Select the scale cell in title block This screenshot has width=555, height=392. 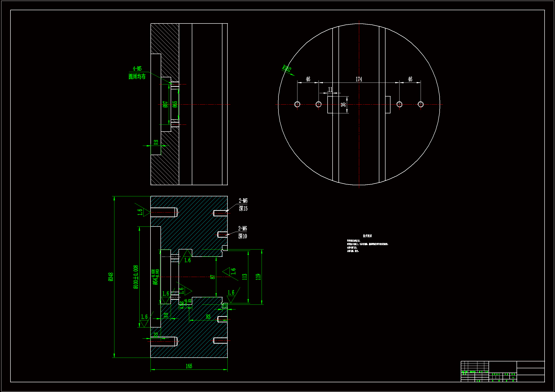(513, 377)
